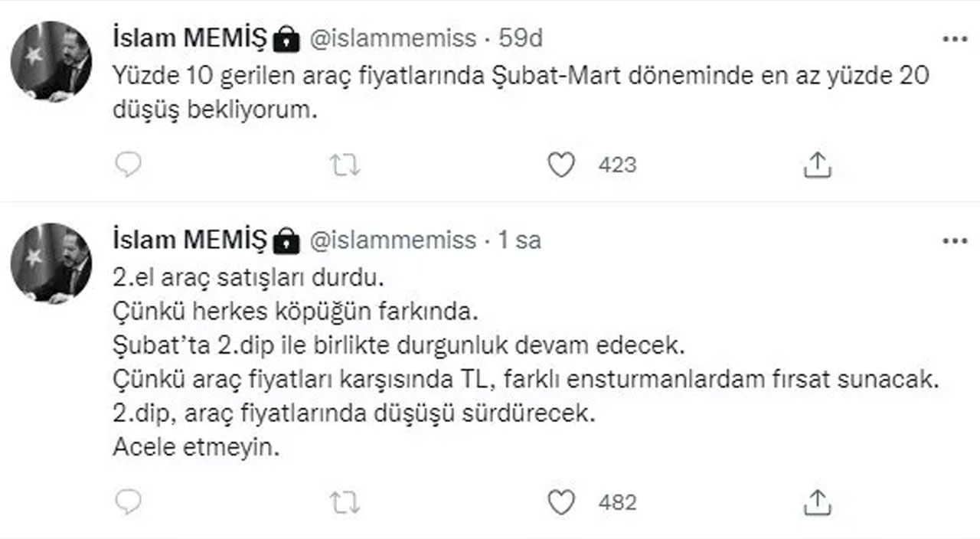Click the lock icon beside the second tweet's name
The image size is (980, 539).
[287, 240]
